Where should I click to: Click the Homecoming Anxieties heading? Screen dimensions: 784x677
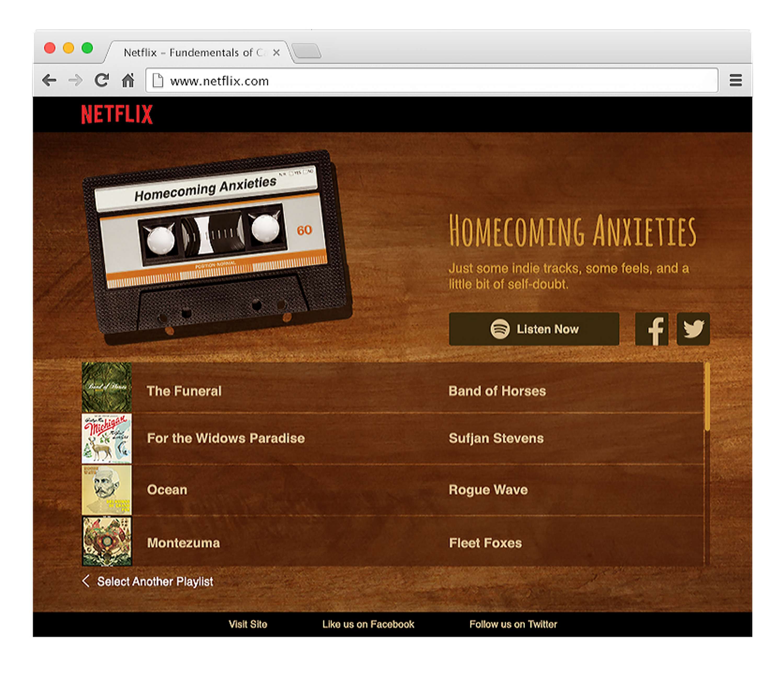[x=572, y=231]
